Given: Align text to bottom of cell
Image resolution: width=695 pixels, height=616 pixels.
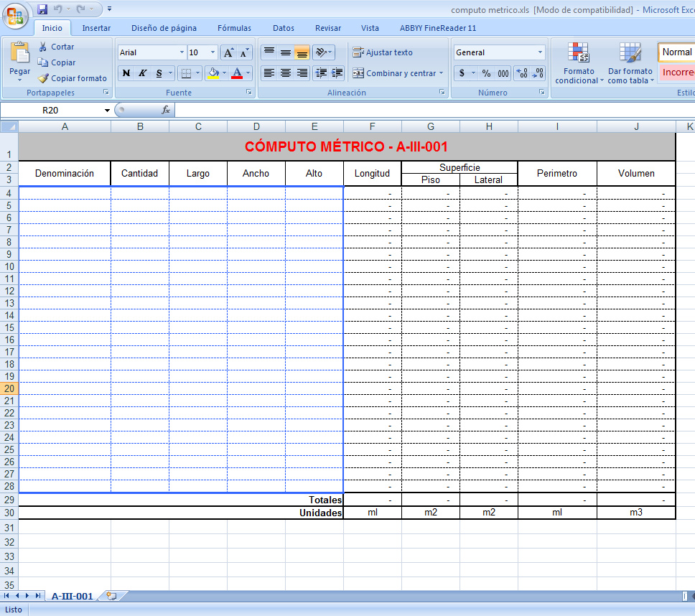Looking at the screenshot, I should (302, 52).
